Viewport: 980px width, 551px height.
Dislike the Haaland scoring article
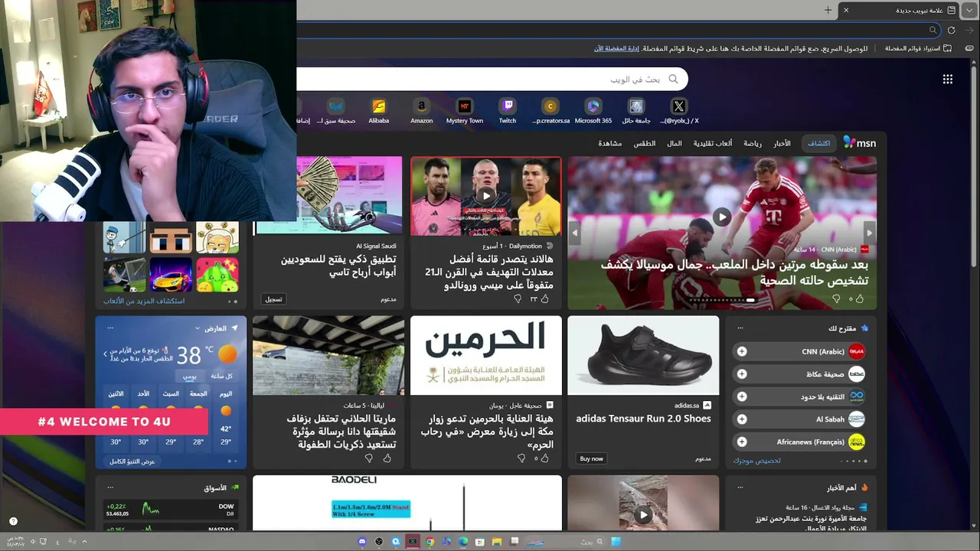(518, 299)
